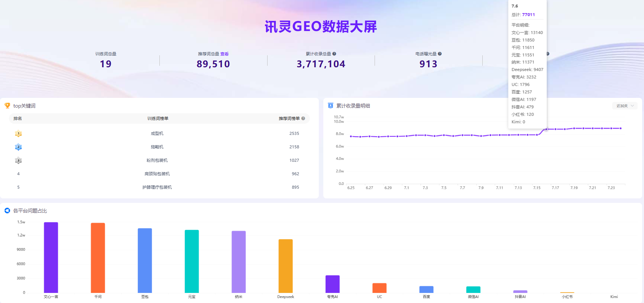
Task: Click the rank number 4
Action: coord(18,174)
